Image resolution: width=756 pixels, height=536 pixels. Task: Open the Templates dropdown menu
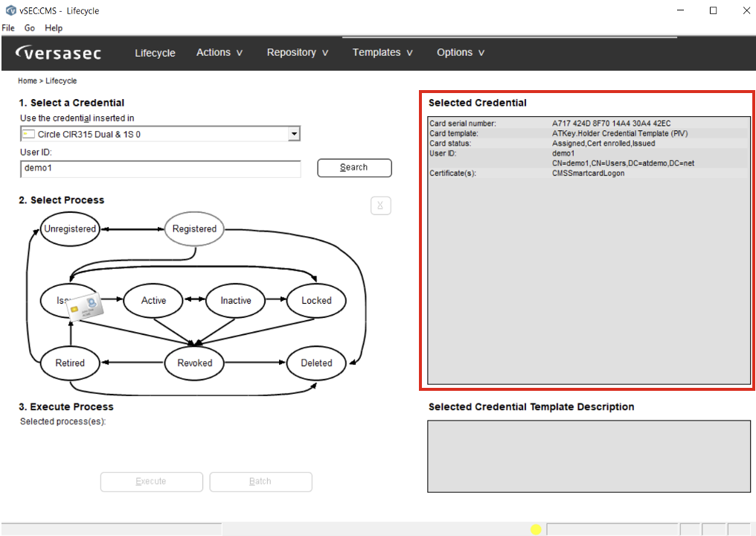[382, 53]
